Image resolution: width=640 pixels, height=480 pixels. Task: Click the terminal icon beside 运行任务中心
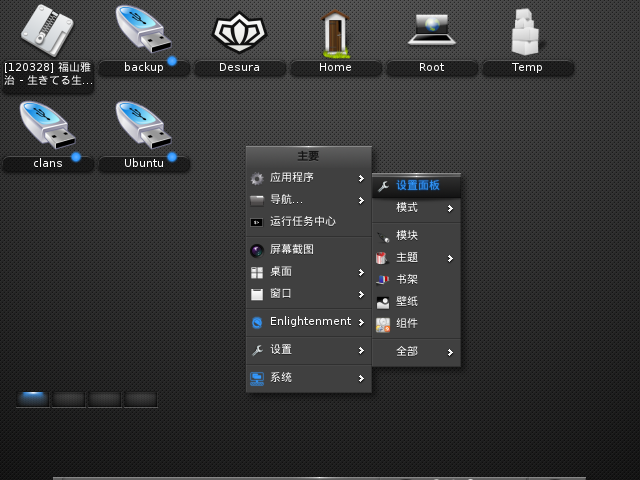tap(257, 222)
